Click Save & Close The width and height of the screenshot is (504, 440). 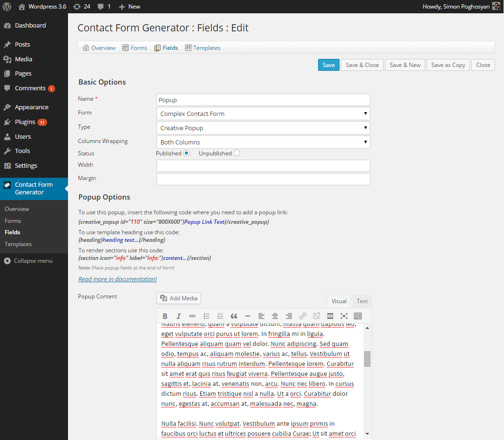click(362, 65)
